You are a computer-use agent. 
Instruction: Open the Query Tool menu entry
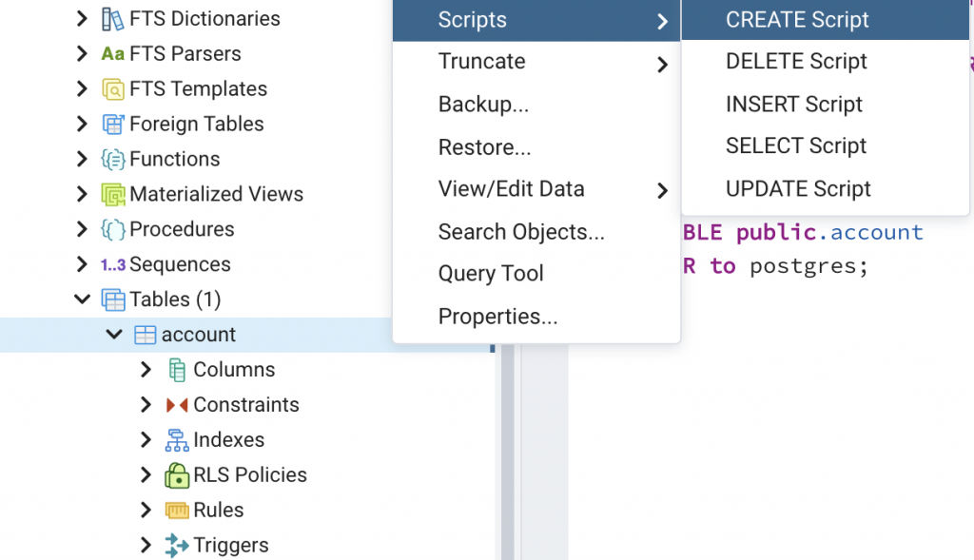491,274
